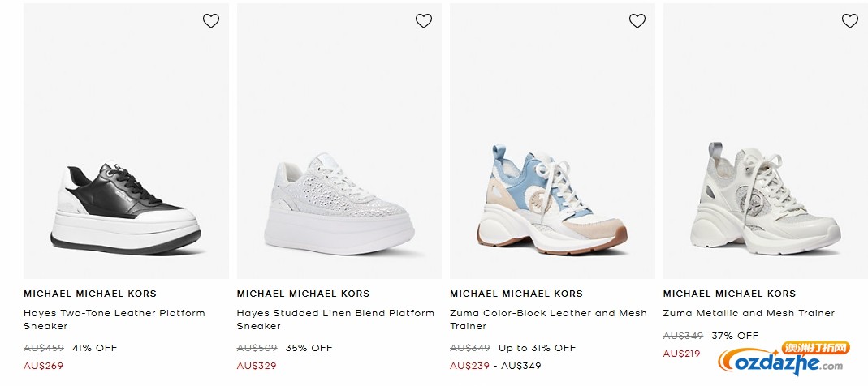This screenshot has height=386, width=868.
Task: Click brand label above Hayes Studded Linen sneaker
Action: 303,294
